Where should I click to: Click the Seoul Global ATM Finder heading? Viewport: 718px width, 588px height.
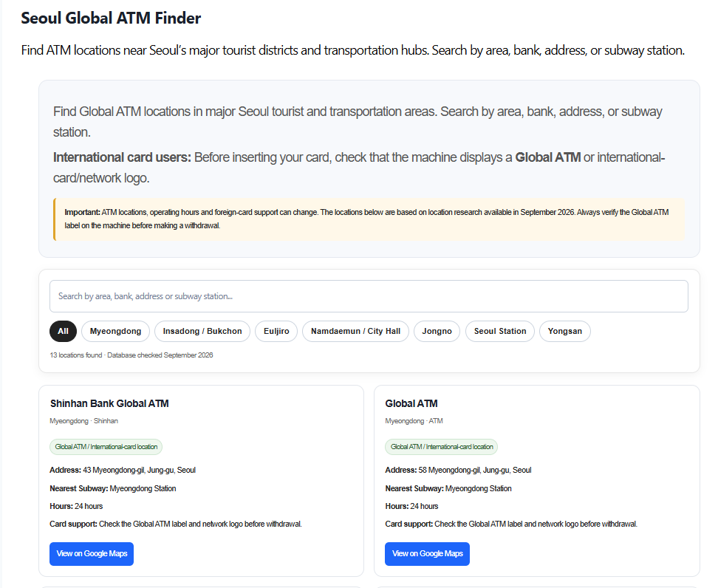tap(111, 18)
